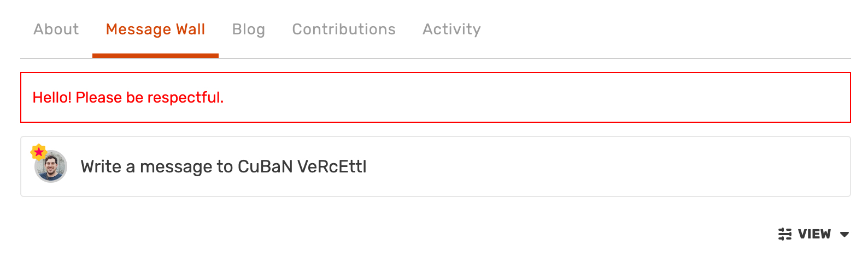The width and height of the screenshot is (868, 263).
Task: Expand the VIEW dropdown arrow
Action: click(844, 235)
